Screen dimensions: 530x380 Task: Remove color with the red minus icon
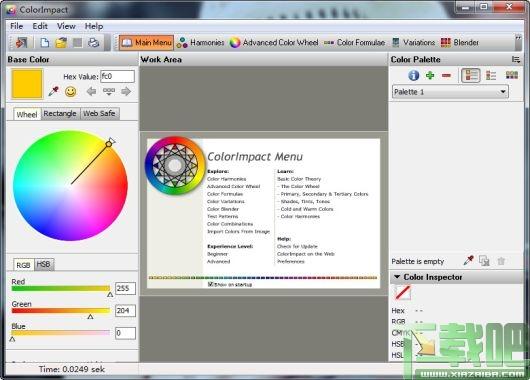coord(446,75)
